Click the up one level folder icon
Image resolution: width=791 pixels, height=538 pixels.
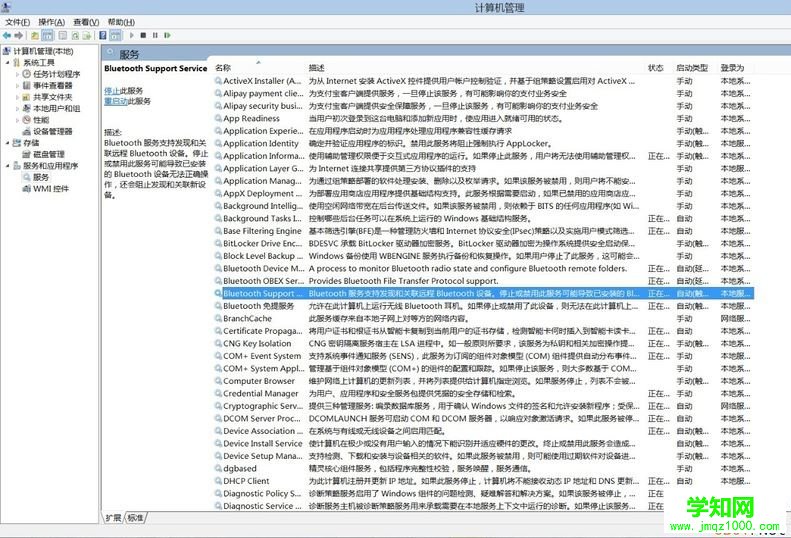35,35
